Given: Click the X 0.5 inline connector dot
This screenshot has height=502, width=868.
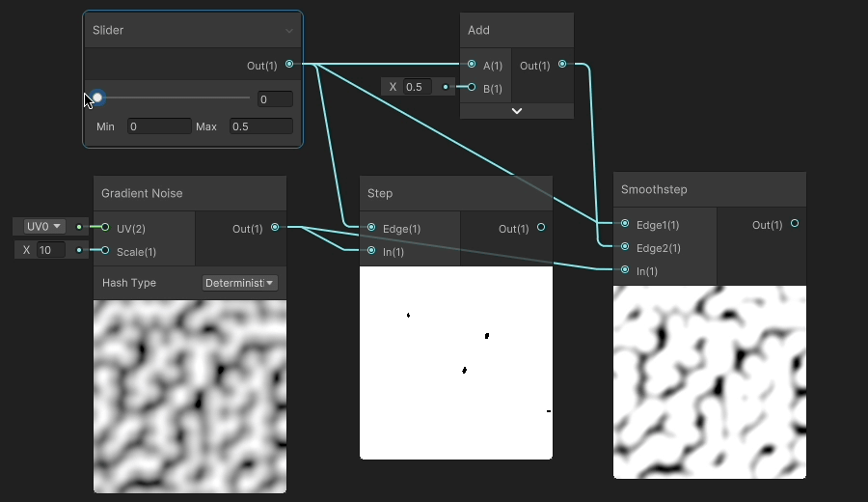Looking at the screenshot, I should pyautogui.click(x=445, y=87).
